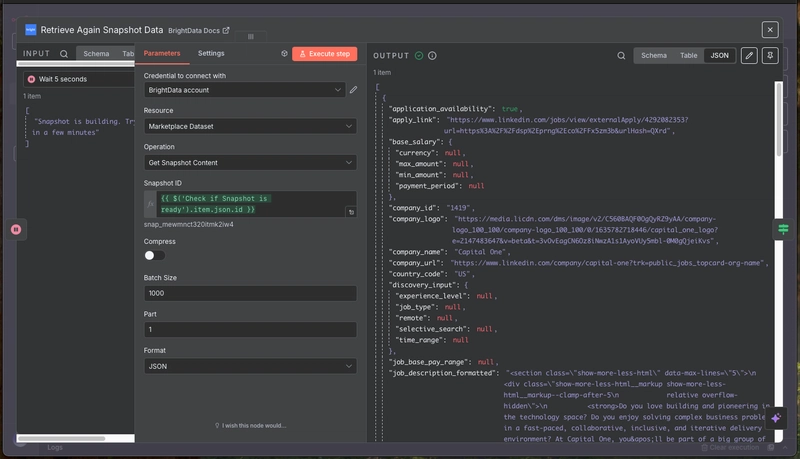Viewport: 800px width, 459px height.
Task: Click the "Capital One" value
Action: point(481,252)
